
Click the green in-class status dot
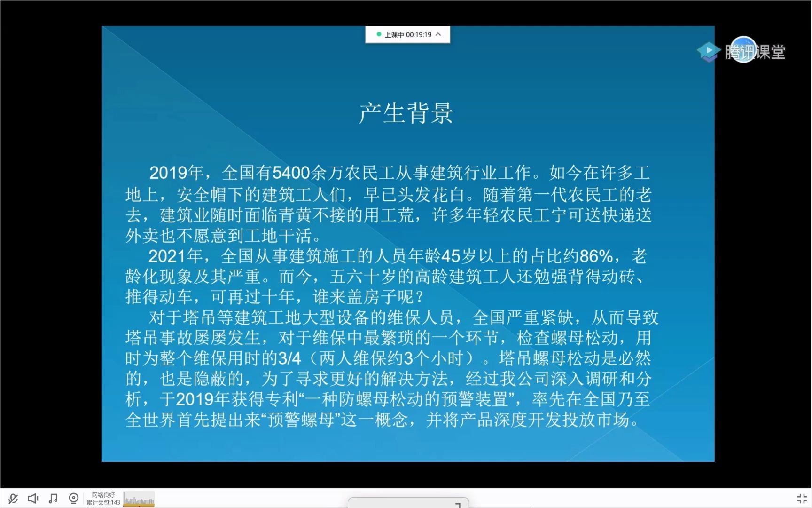[379, 34]
